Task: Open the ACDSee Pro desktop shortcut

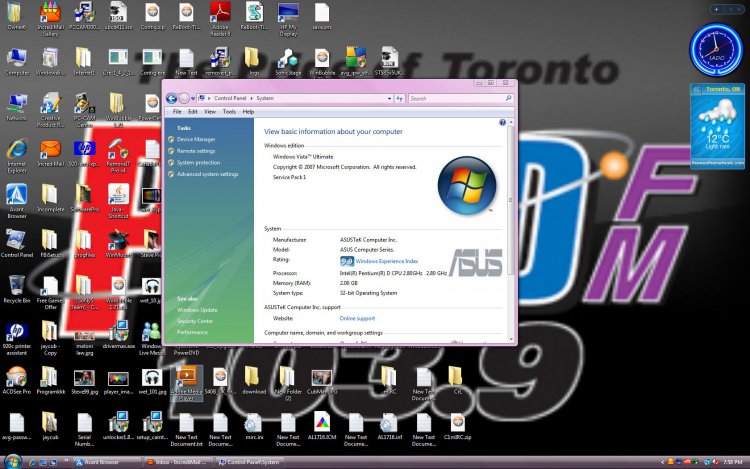Action: point(17,380)
